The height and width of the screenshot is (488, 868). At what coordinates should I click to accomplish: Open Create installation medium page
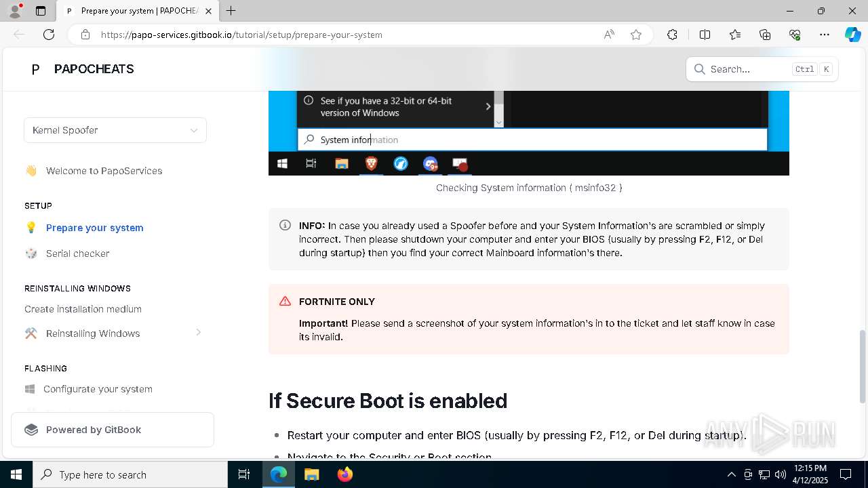[83, 309]
